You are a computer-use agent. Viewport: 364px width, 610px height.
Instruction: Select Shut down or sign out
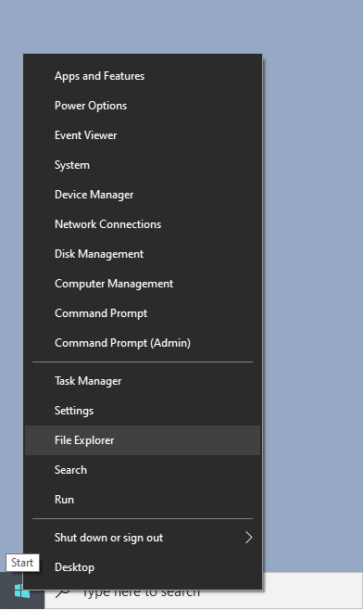click(143, 538)
